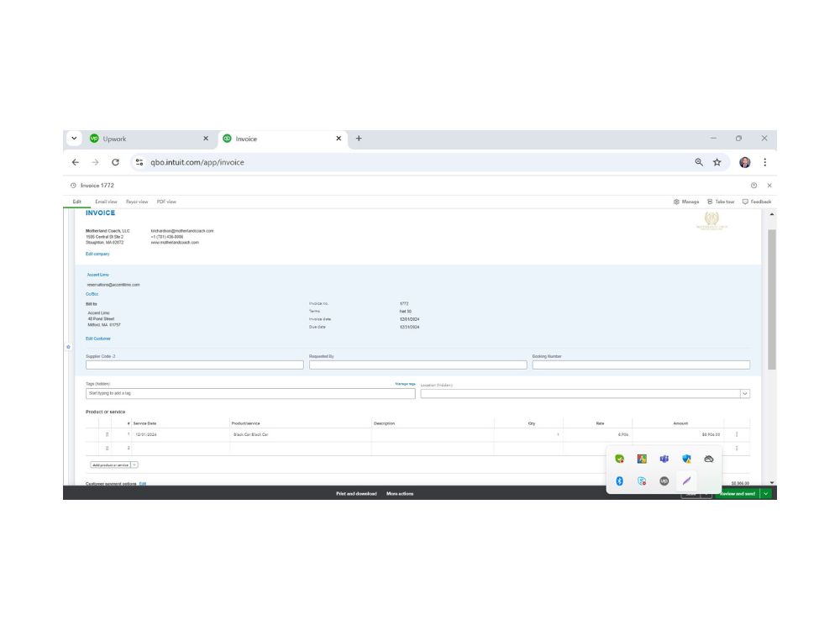Switch to Email view tab
840x630 pixels.
(x=106, y=202)
